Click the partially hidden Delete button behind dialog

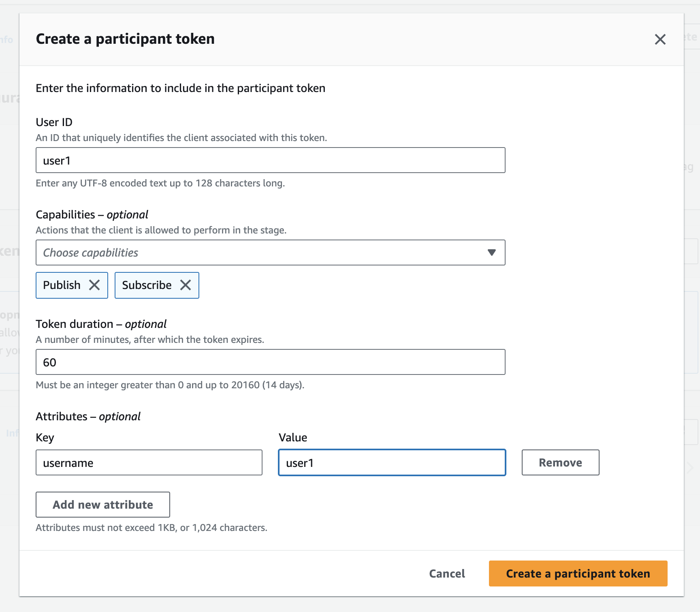[x=691, y=37]
